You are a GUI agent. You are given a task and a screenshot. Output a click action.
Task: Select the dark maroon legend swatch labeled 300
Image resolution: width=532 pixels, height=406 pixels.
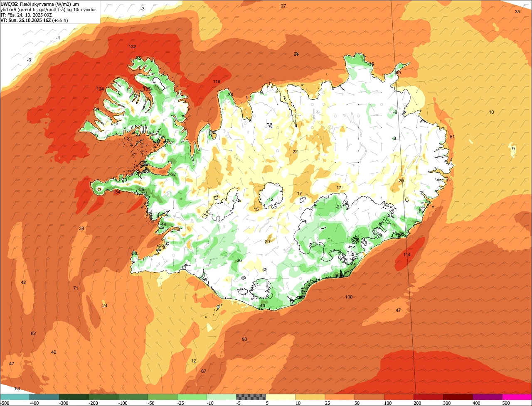click(x=458, y=397)
